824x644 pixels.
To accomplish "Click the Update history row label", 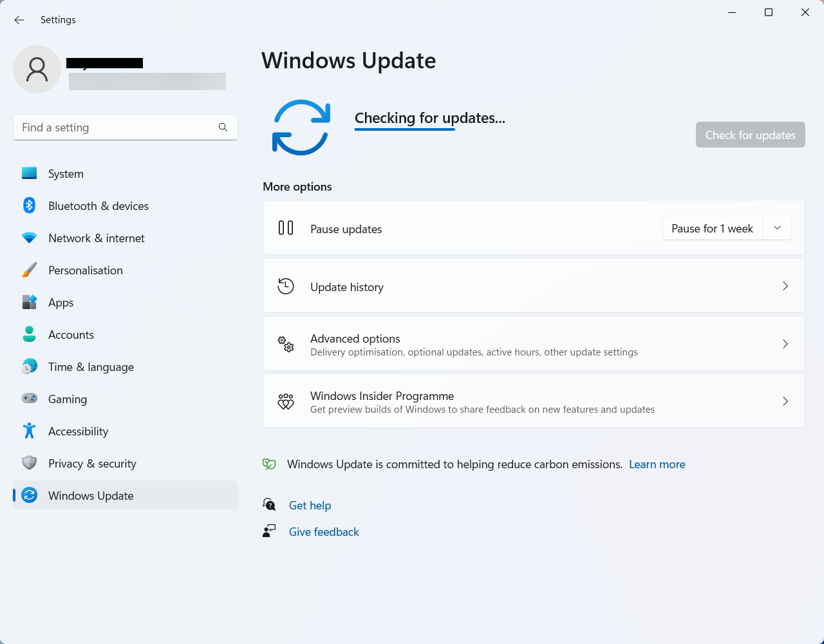I will click(x=347, y=287).
